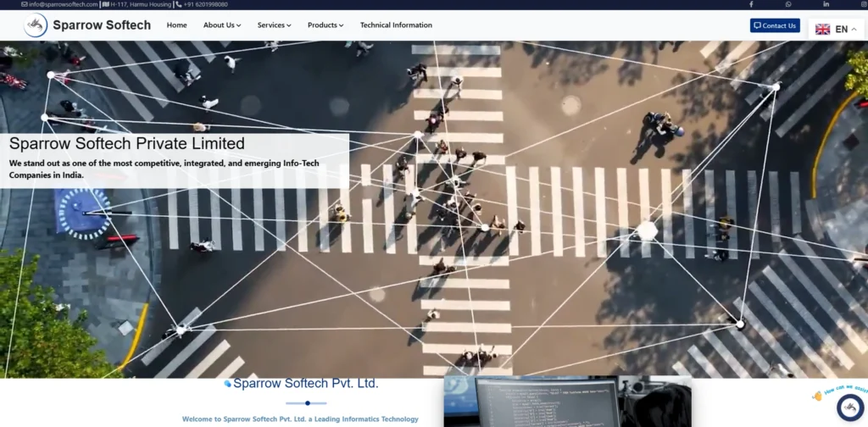868x427 pixels.
Task: Click the +91 6201998080 phone link
Action: pyautogui.click(x=205, y=4)
